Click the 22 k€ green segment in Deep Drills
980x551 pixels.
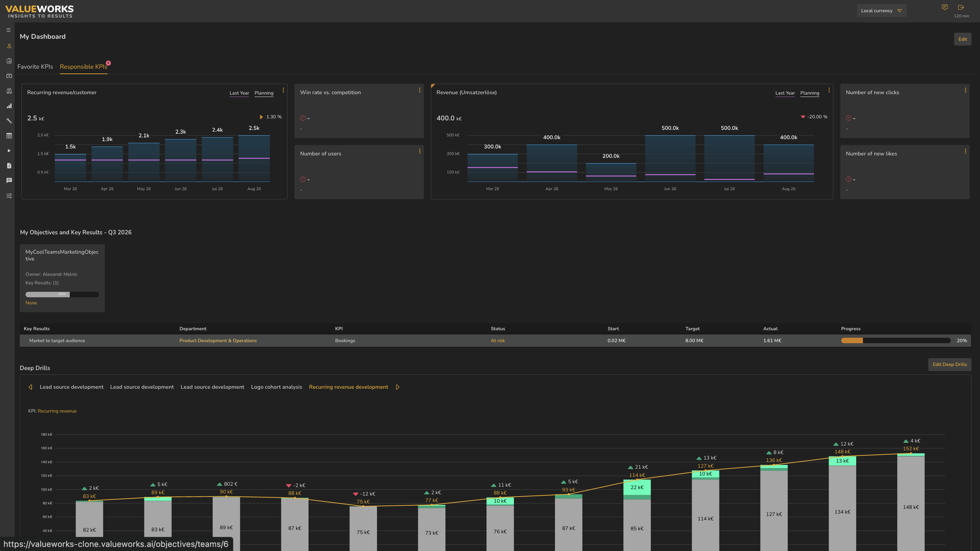[637, 487]
